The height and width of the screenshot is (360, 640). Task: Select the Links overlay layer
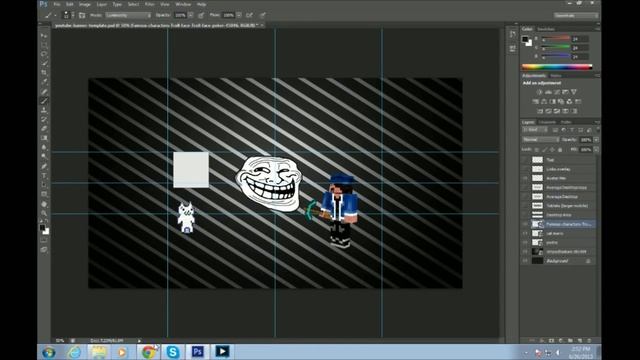coord(558,169)
